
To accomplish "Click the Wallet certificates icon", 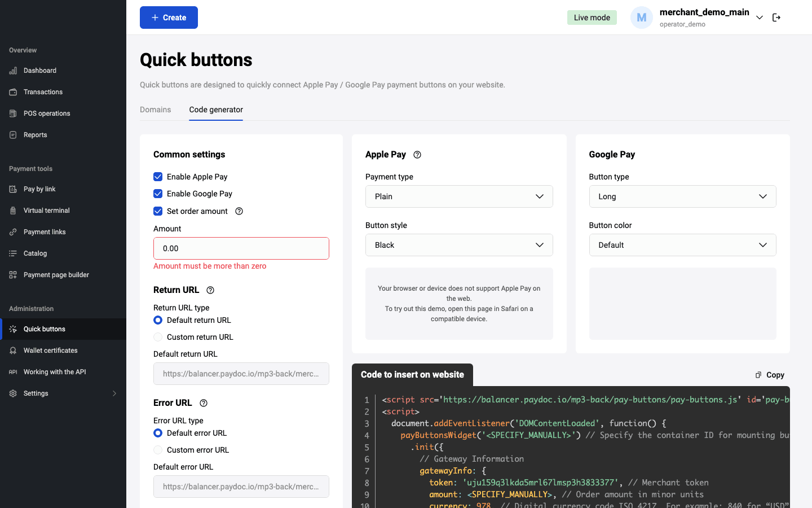I will 13,351.
